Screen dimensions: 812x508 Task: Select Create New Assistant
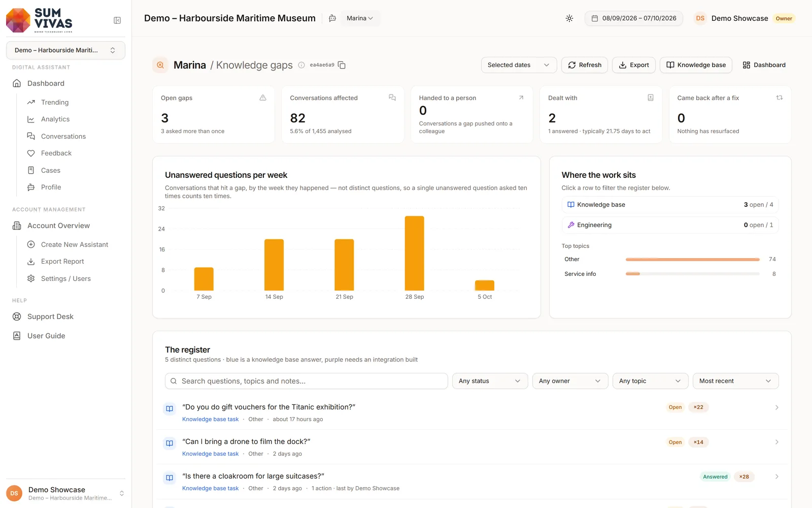(75, 244)
